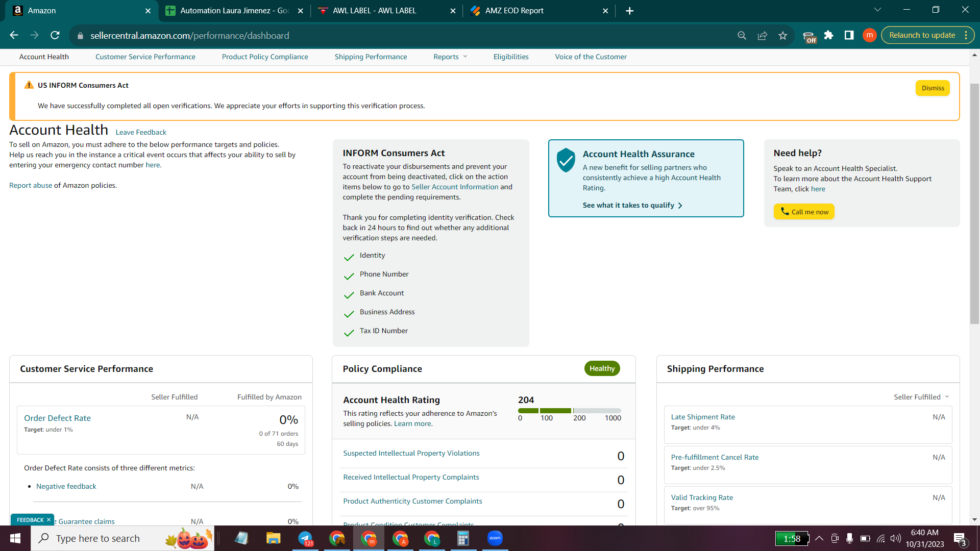The width and height of the screenshot is (980, 551).
Task: Go back to the previous page
Action: pos(14,35)
